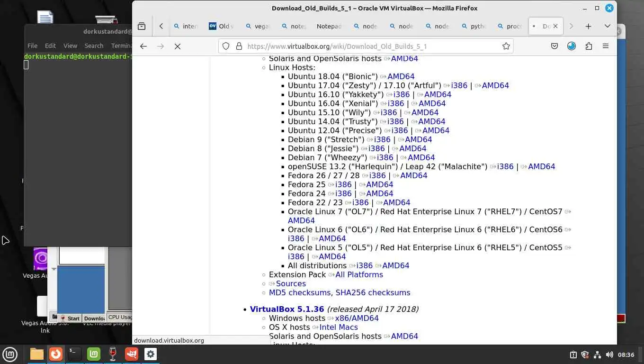
Task: Open the Extensions puzzle icon
Action: [589, 46]
